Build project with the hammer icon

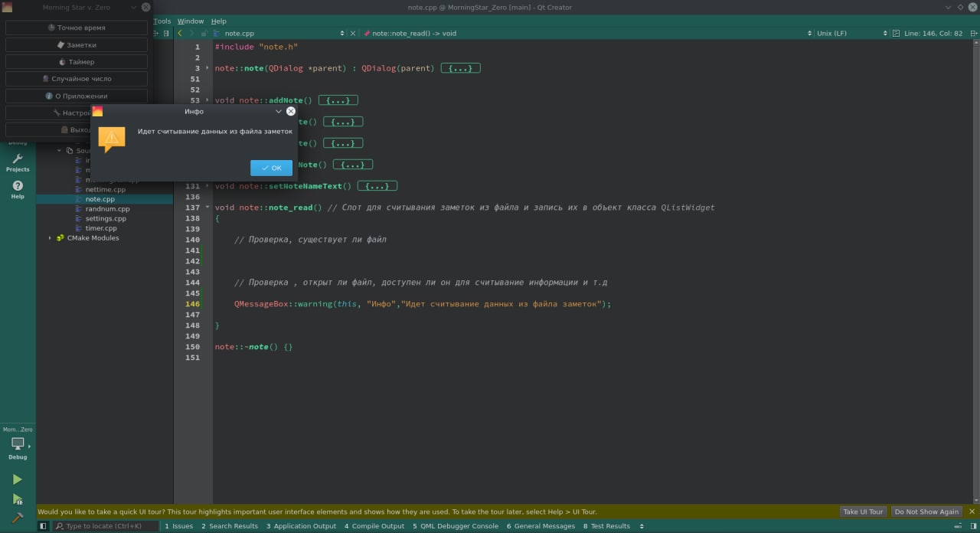pos(17,518)
